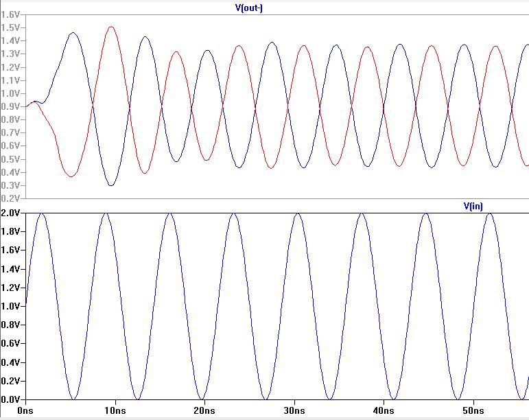
Task: Click the V(out-) trace label
Action: coord(248,8)
